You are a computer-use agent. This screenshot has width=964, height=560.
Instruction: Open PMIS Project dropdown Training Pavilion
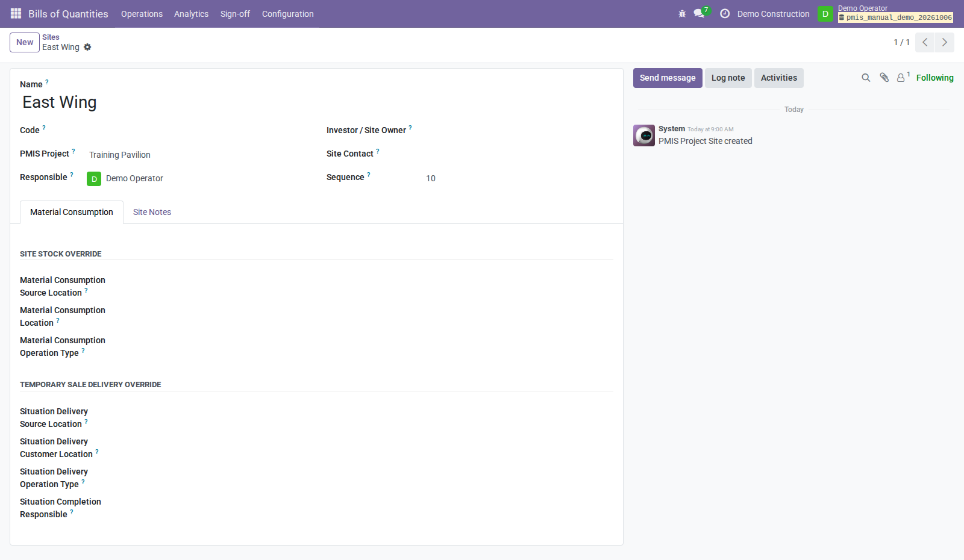point(198,155)
